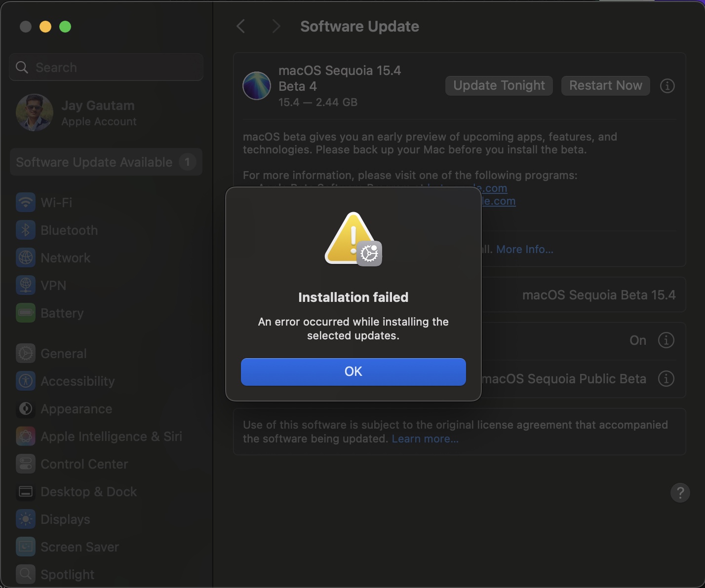Image resolution: width=705 pixels, height=588 pixels.
Task: Click the Learn more... link
Action: [x=425, y=439]
